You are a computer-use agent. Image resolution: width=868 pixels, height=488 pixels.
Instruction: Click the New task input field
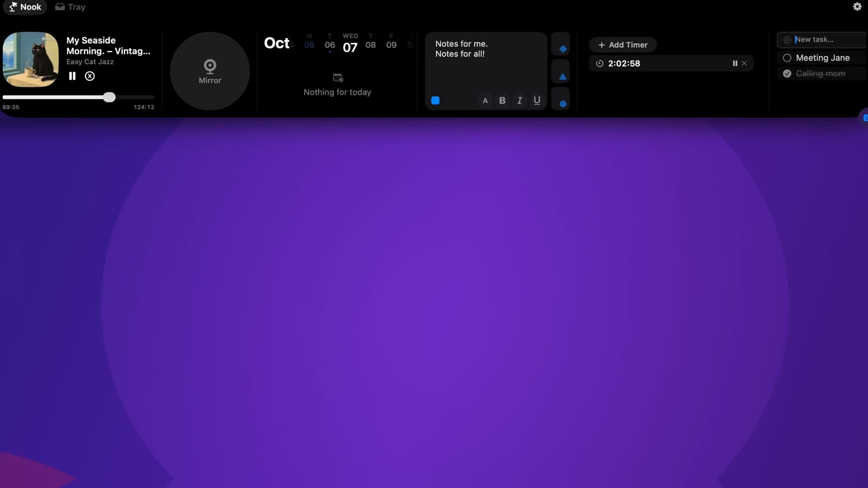click(822, 40)
